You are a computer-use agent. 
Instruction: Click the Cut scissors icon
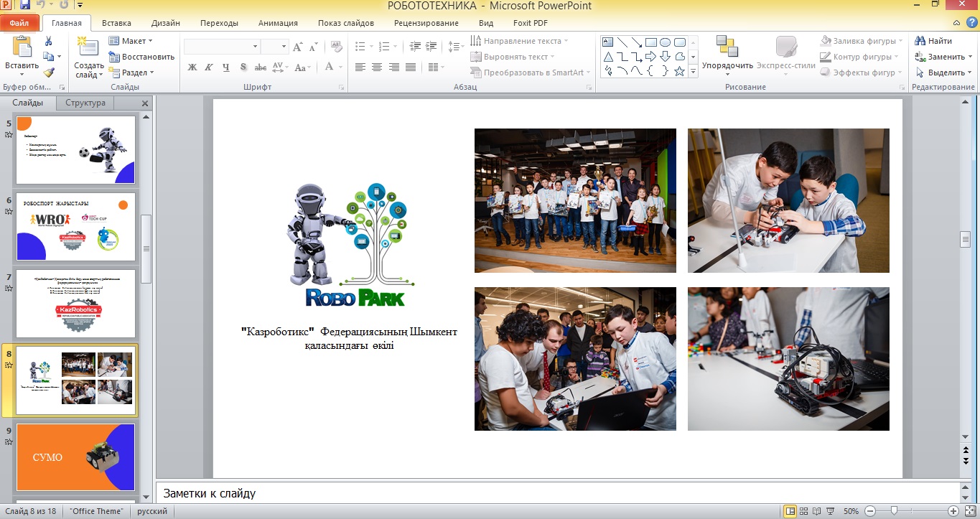[49, 41]
